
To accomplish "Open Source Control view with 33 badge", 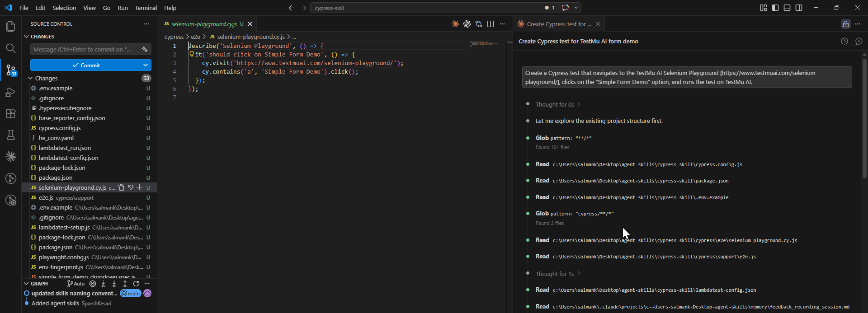I will click(11, 70).
